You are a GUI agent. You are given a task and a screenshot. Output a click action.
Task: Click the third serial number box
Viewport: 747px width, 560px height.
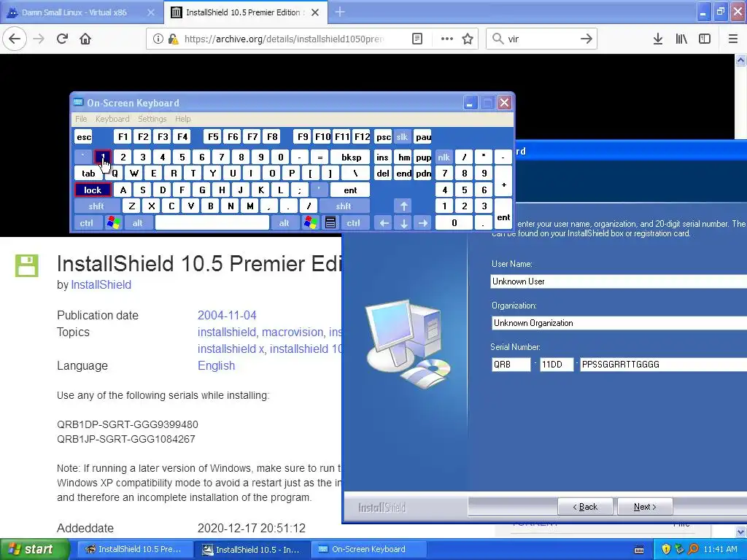(663, 365)
